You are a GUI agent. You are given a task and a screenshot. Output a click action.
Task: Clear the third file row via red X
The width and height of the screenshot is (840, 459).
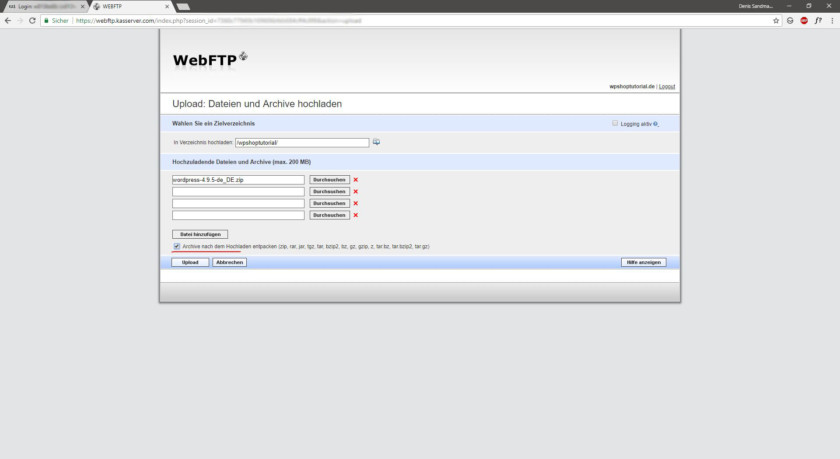tap(356, 203)
